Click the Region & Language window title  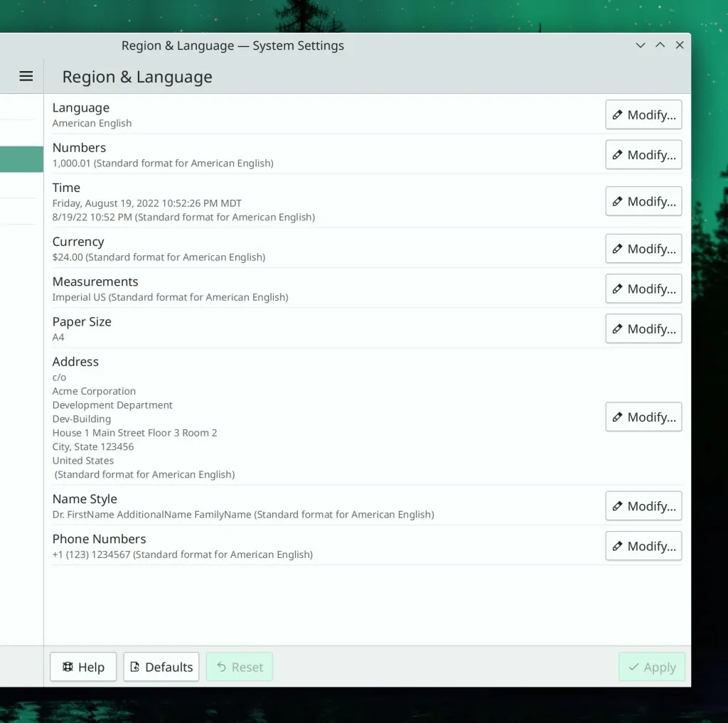click(232, 45)
